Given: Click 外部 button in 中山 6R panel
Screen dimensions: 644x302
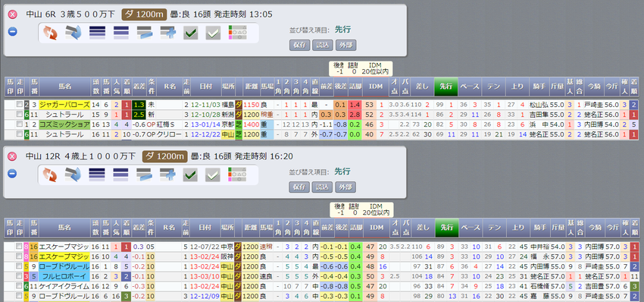Looking at the screenshot, I should click(x=345, y=46).
